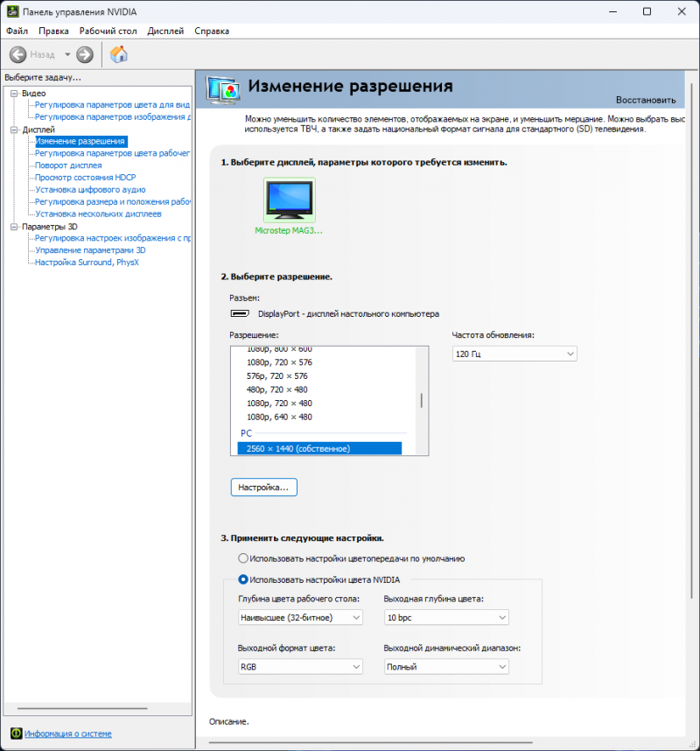Viewport: 700px width, 751px height.
Task: Open the Дисплей menu
Action: [x=165, y=31]
